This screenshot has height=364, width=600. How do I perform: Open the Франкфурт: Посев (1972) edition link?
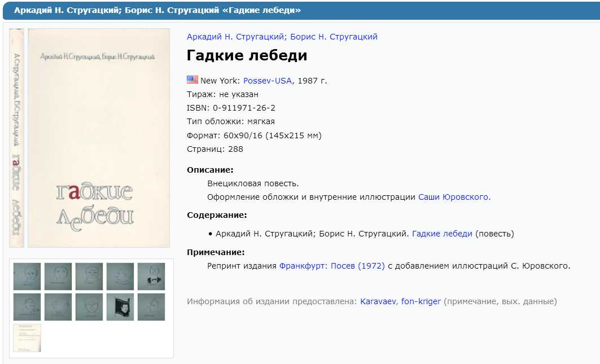332,266
